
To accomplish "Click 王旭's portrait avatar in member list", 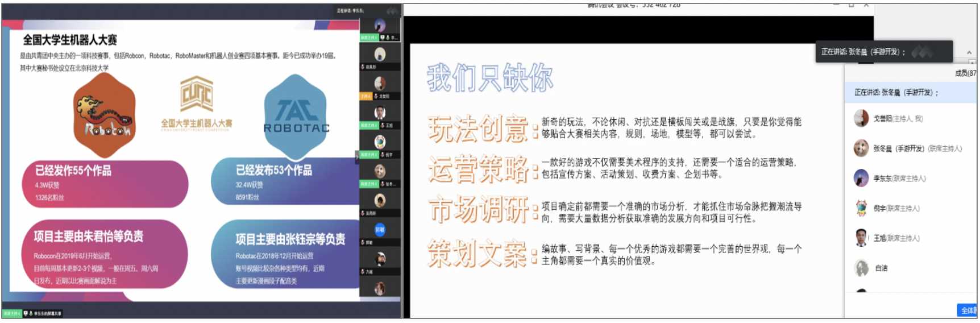I will pyautogui.click(x=861, y=238).
